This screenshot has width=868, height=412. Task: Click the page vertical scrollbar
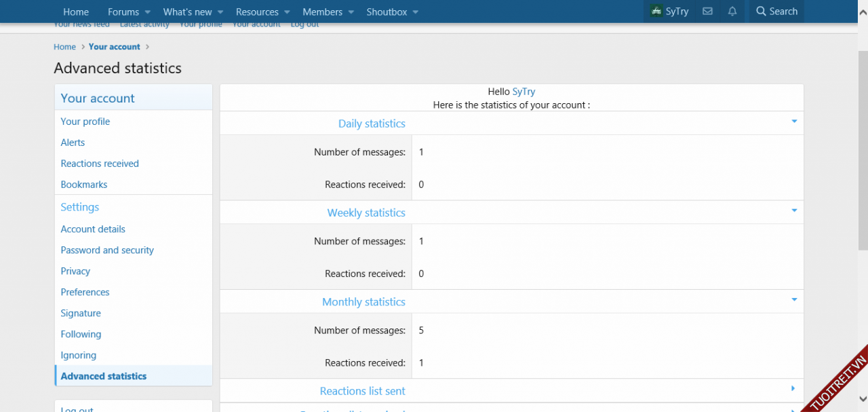[x=863, y=204]
